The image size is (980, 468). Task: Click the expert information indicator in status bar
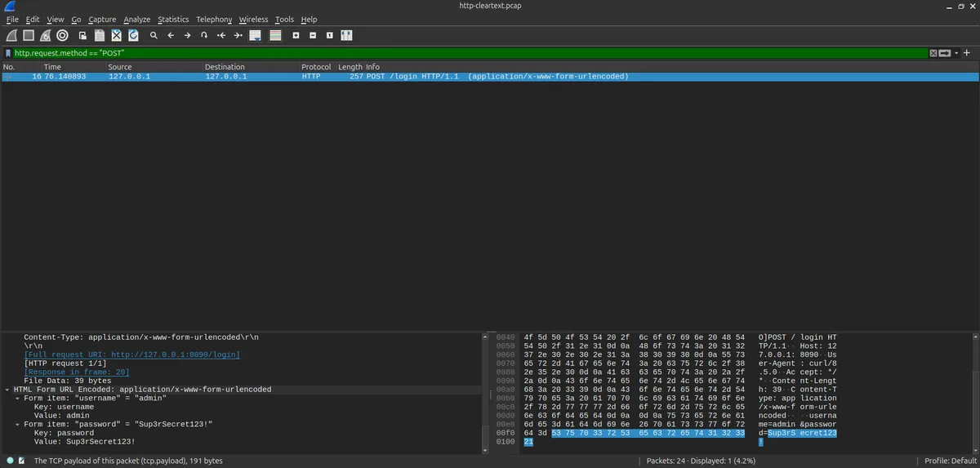tap(11, 461)
